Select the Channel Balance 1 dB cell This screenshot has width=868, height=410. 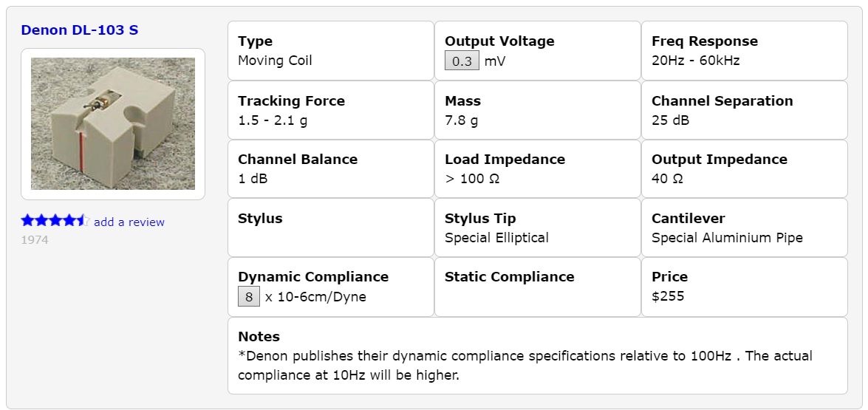tap(330, 168)
